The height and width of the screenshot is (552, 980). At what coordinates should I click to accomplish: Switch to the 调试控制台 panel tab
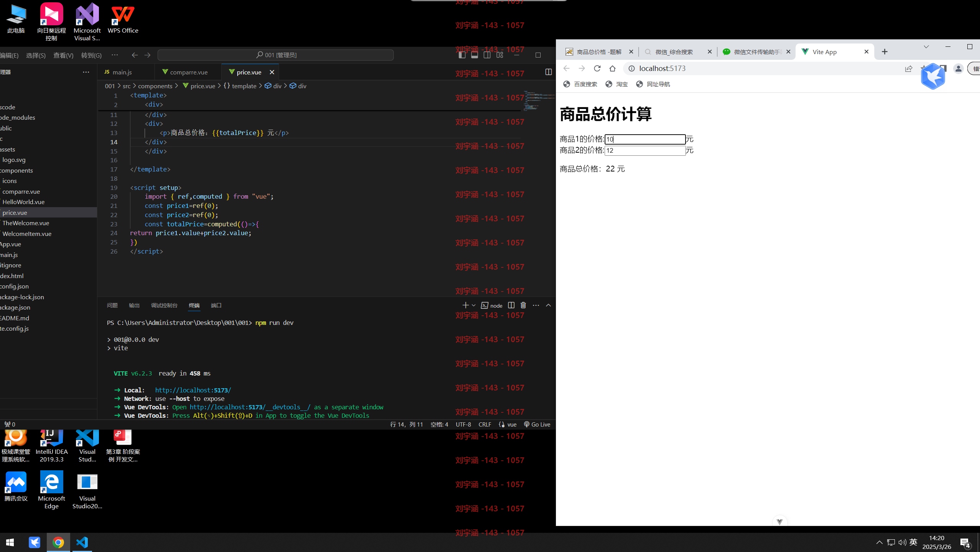pos(164,305)
